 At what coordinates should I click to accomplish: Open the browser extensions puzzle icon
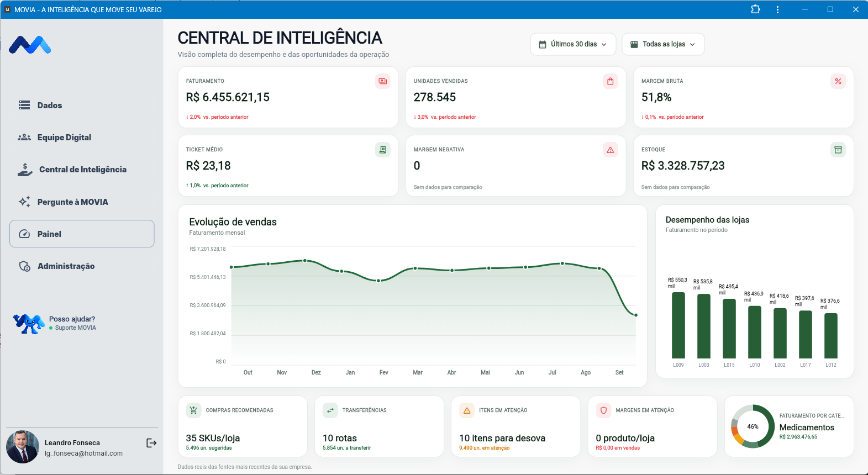point(755,9)
